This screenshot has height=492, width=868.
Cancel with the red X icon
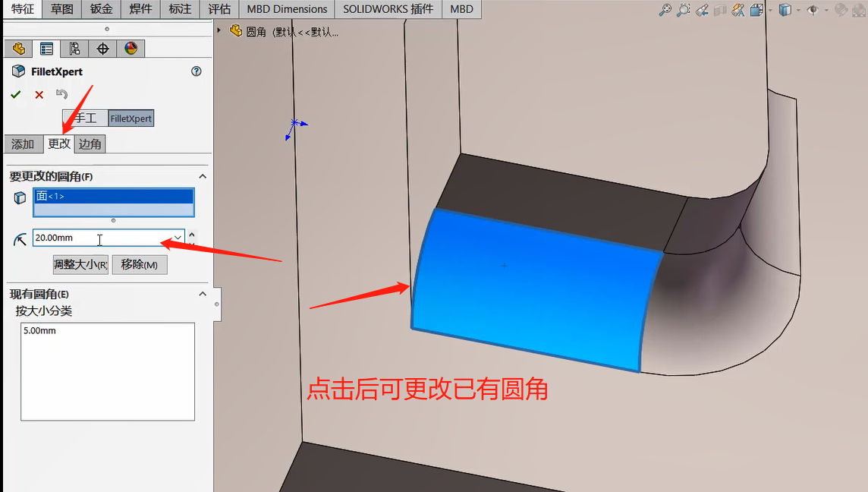point(39,95)
